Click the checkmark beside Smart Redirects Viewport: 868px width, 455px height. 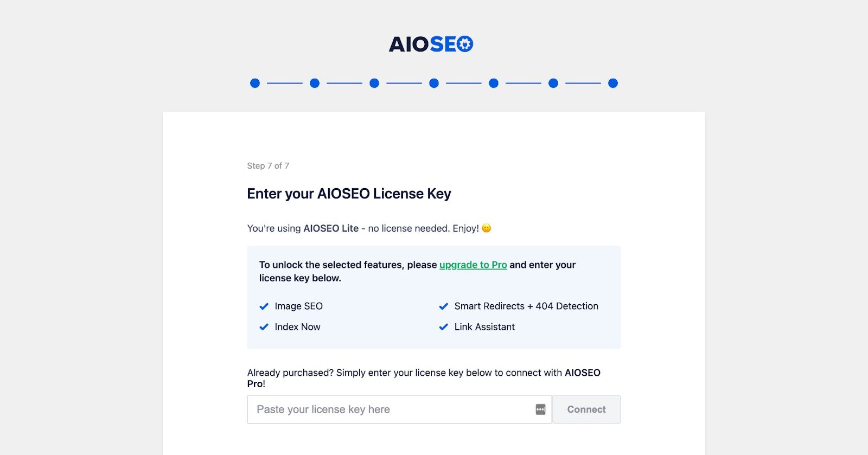click(x=444, y=306)
